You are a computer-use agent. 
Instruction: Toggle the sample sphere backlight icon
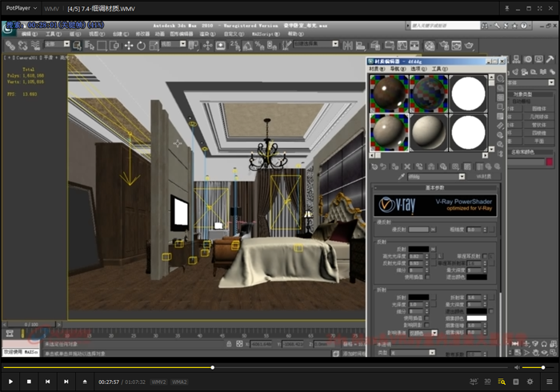[500, 90]
